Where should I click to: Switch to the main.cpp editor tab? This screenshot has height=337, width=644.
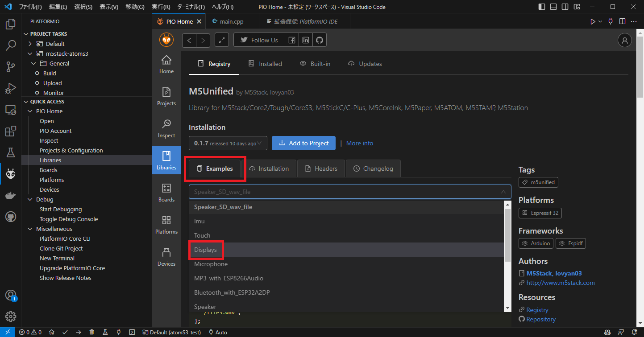coord(232,21)
